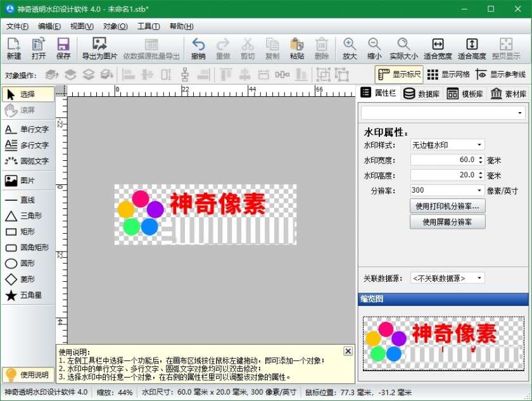Click the use screen resolution button
The height and width of the screenshot is (401, 532).
pos(448,222)
